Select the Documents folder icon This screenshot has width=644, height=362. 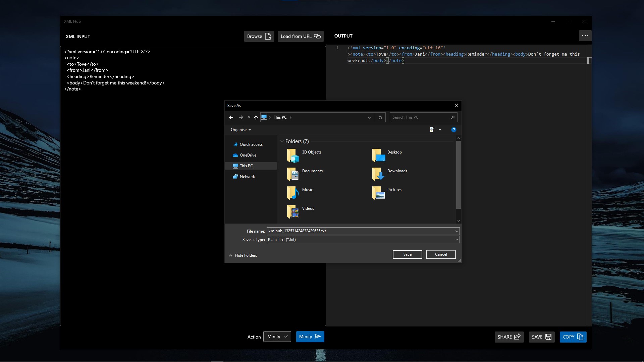point(292,174)
